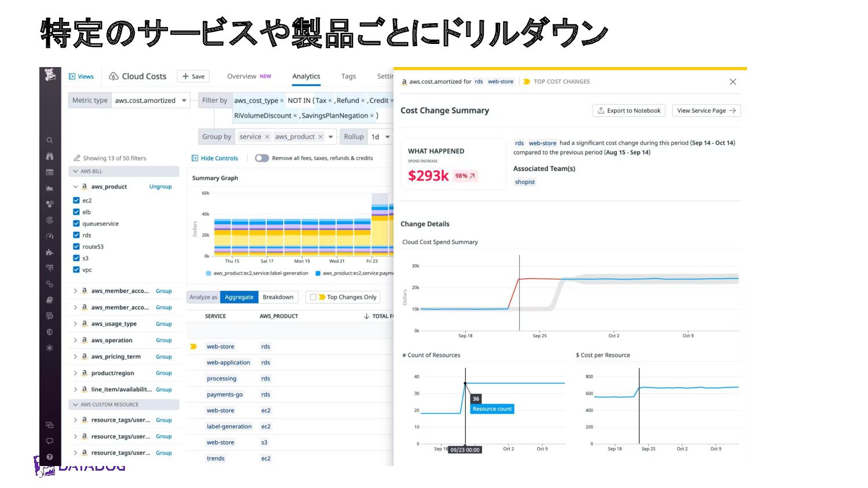
Task: Open the area chart metrics sidebar icon
Action: [x=50, y=188]
